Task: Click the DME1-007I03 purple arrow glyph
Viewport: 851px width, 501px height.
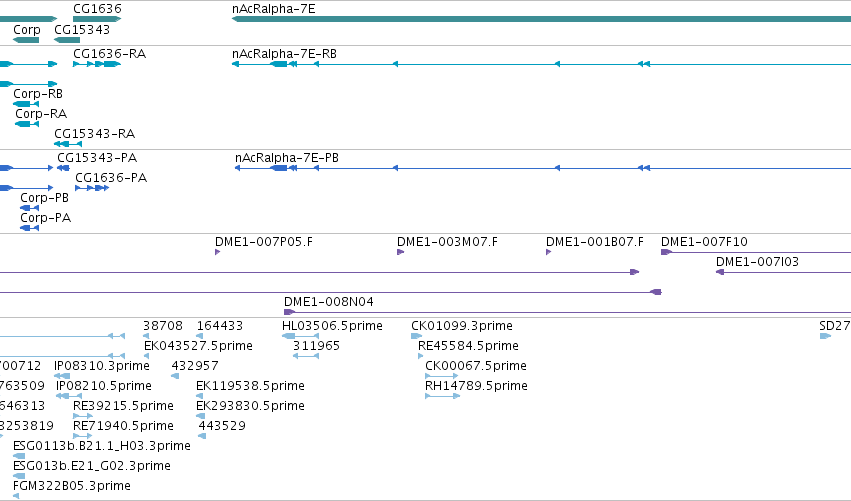Action: (x=720, y=272)
